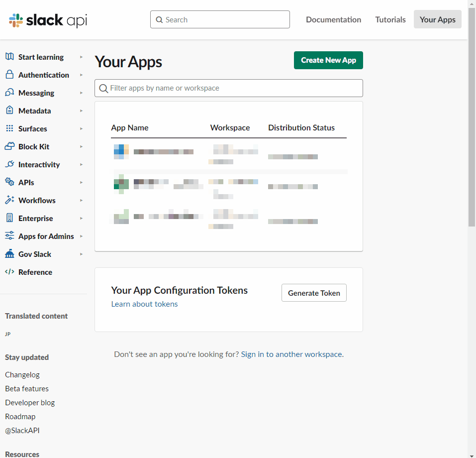Open the Beta features link
This screenshot has height=458, width=476.
pyautogui.click(x=27, y=388)
